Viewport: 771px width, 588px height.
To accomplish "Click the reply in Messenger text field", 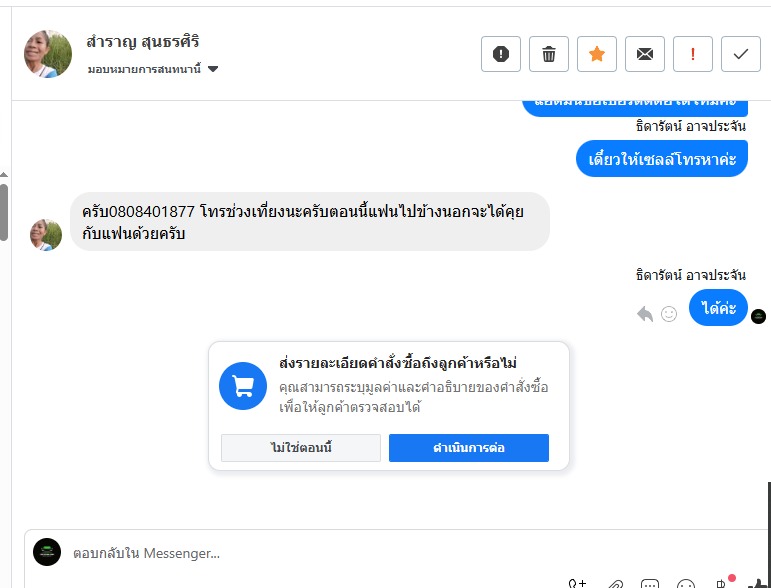I will [300, 553].
